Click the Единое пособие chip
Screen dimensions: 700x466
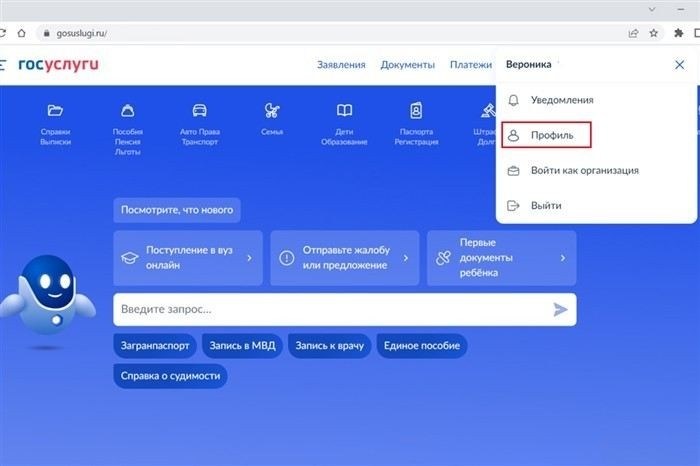coord(422,345)
